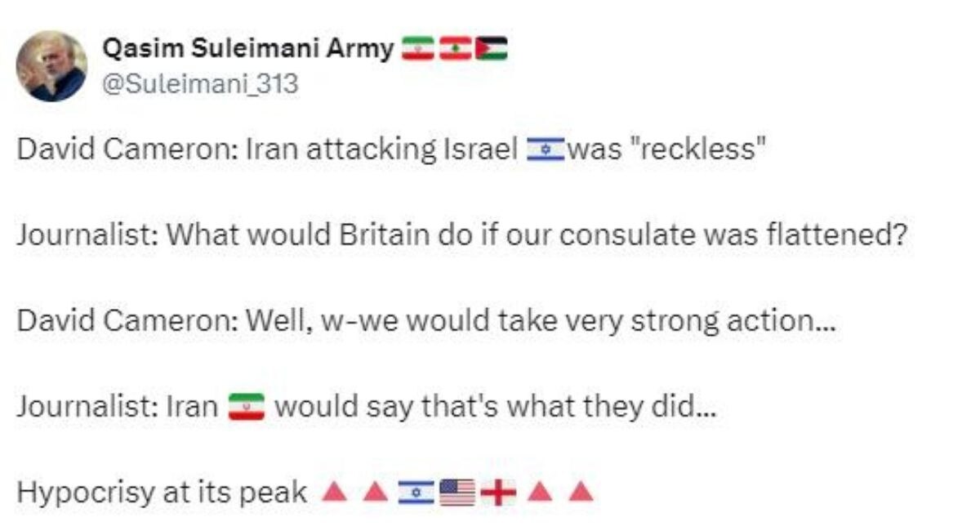Click the final red triangle in the tweet
The height and width of the screenshot is (531, 980).
click(x=579, y=492)
